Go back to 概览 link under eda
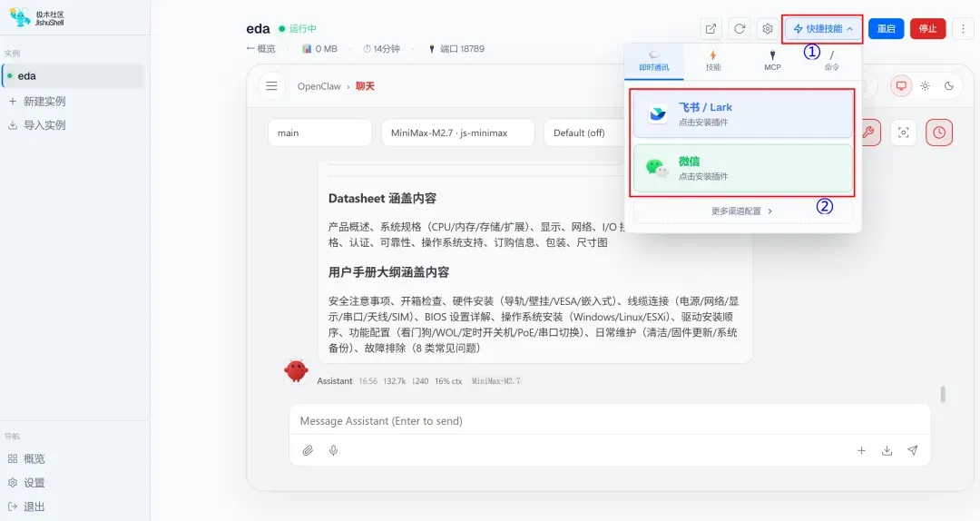Screen dimensions: 980x521 (x=260, y=49)
